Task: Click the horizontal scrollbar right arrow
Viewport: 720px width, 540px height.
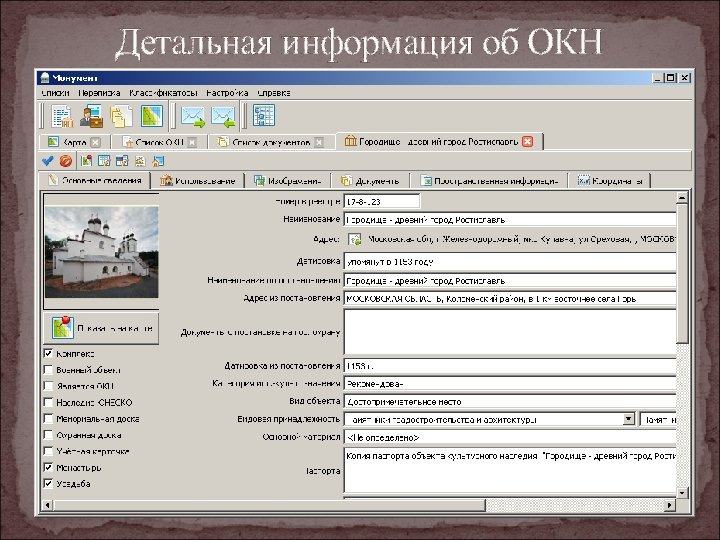Action: click(x=669, y=505)
